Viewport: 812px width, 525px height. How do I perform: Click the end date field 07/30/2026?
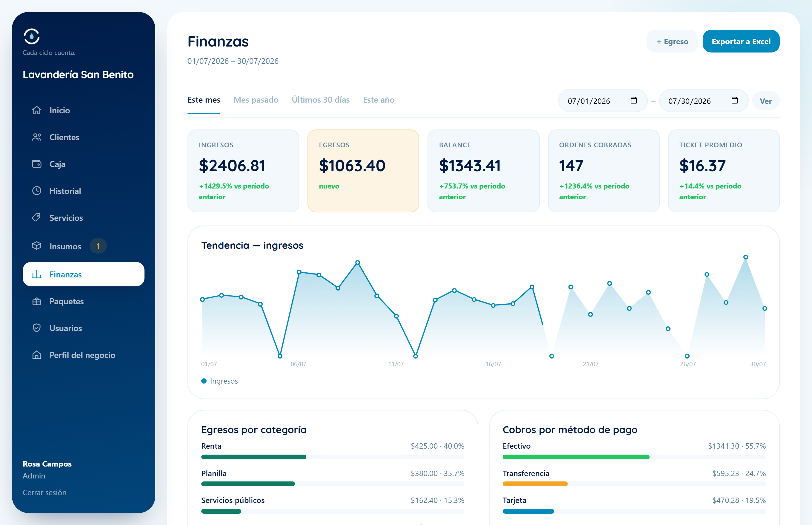coord(704,101)
